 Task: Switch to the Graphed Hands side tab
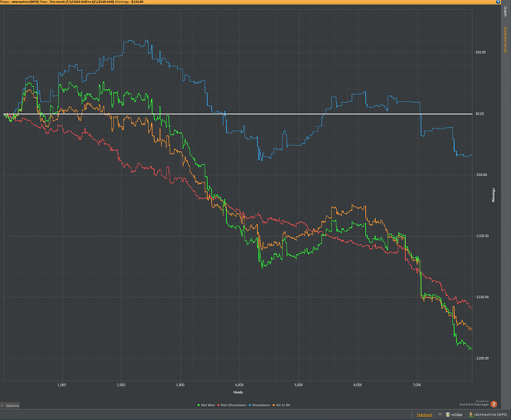tap(505, 39)
